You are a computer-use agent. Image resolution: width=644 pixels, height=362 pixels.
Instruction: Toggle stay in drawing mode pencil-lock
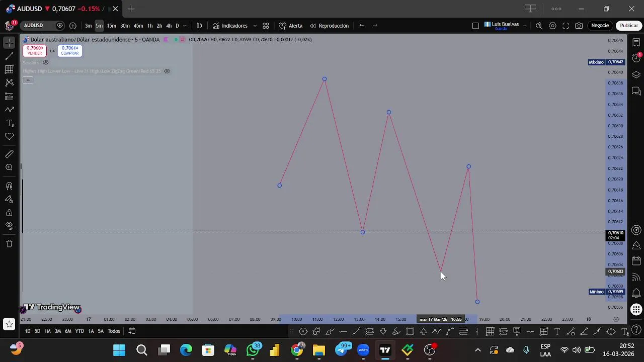[9, 199]
